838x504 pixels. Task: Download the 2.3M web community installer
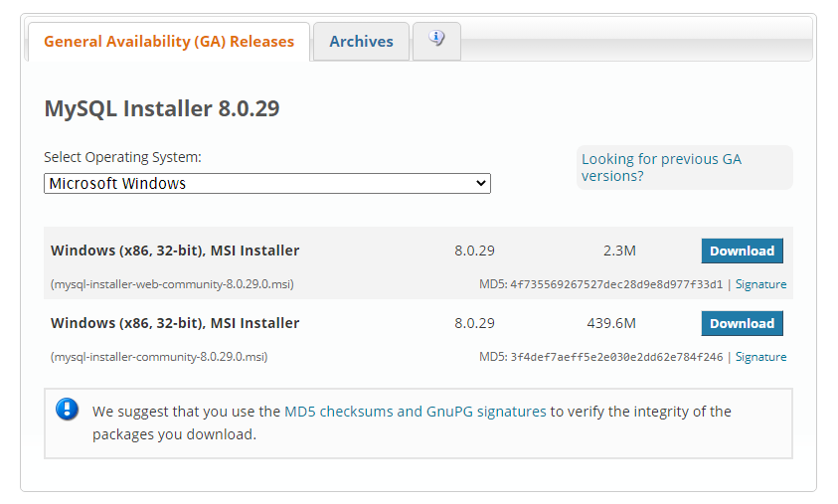(x=742, y=251)
